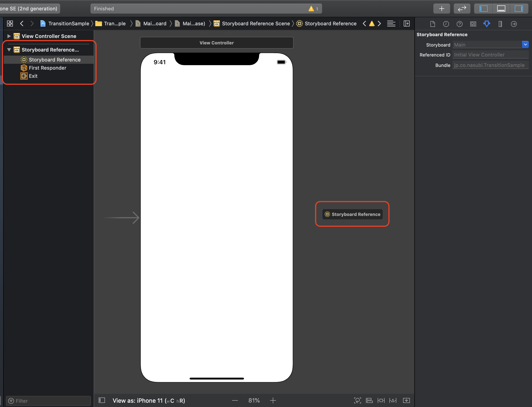This screenshot has height=407, width=532.
Task: Go forward in editor history
Action: [32, 24]
